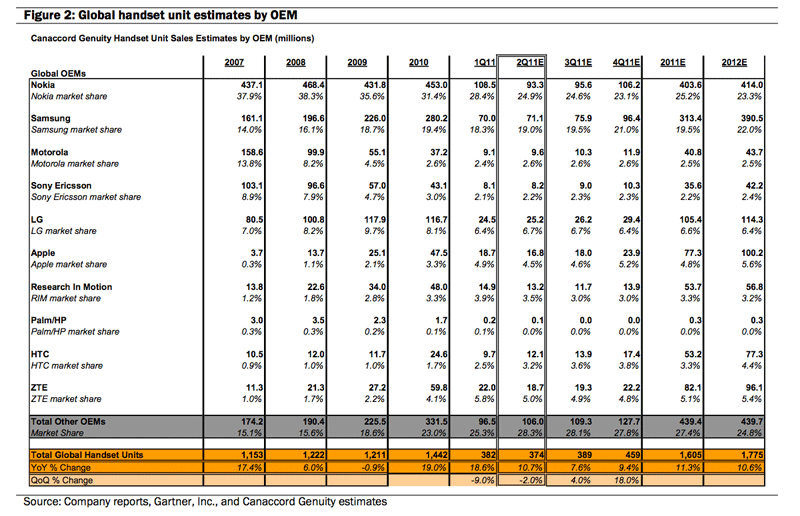The height and width of the screenshot is (516, 800).
Task: Click the LG market share label
Action: click(64, 231)
